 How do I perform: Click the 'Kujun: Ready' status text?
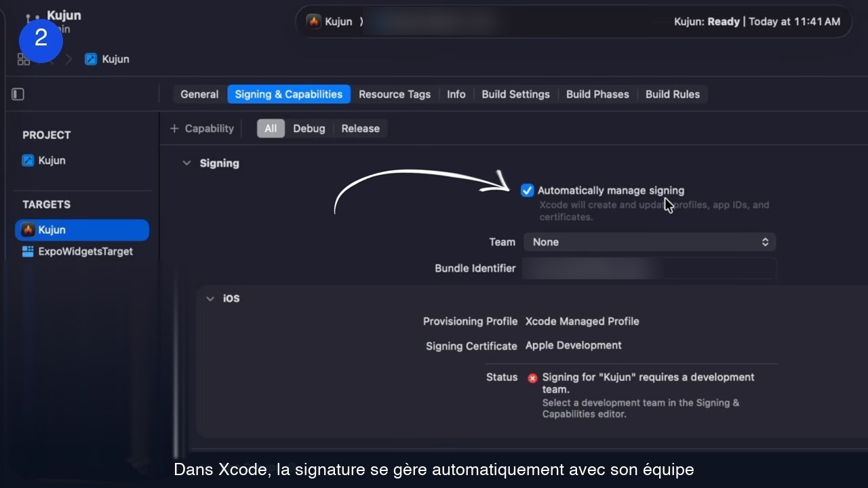point(707,22)
